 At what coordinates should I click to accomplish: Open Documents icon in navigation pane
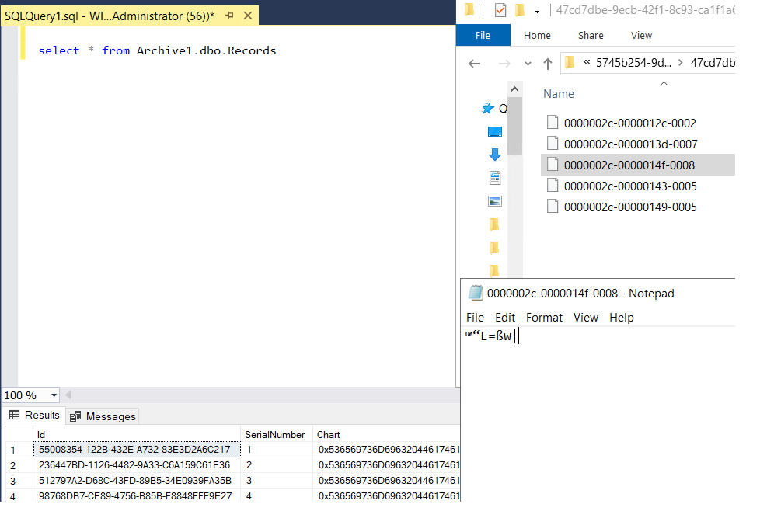[x=495, y=178]
